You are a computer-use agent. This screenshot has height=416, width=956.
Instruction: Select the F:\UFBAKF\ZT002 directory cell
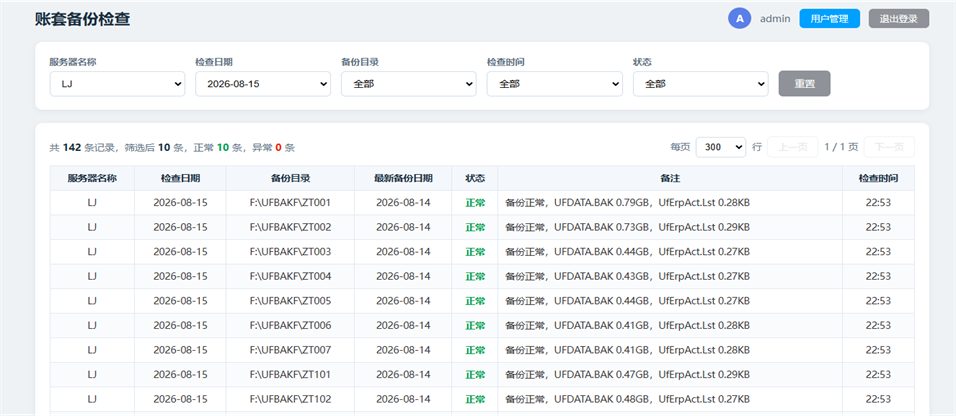(290, 227)
